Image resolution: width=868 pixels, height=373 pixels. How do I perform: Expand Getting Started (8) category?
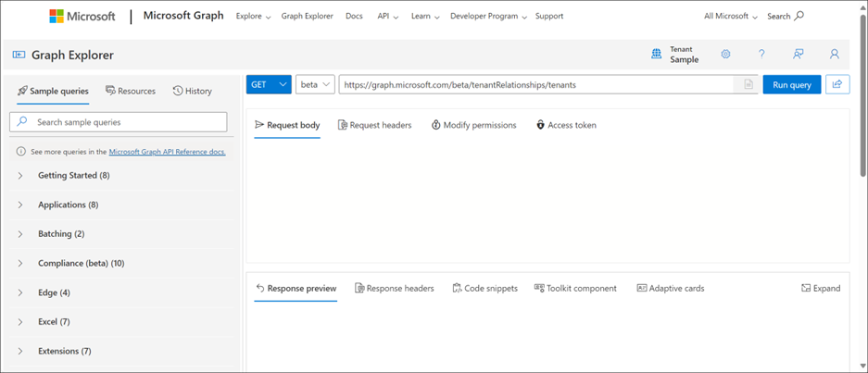pyautogui.click(x=121, y=176)
